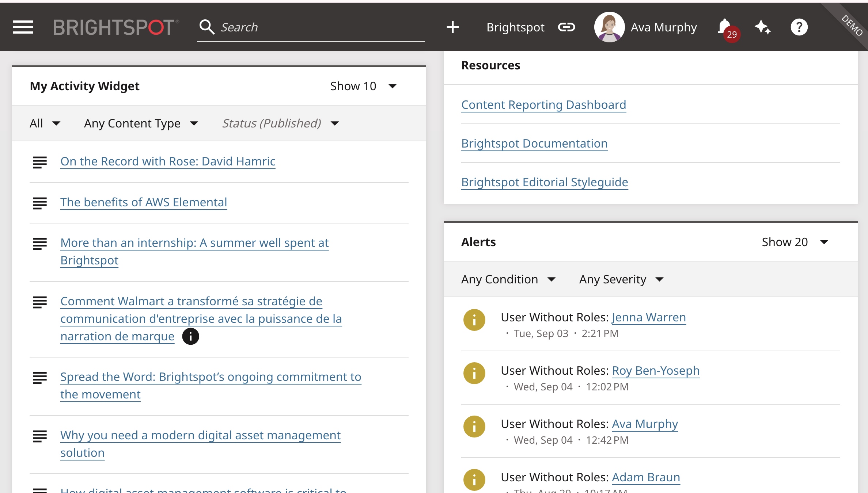868x493 pixels.
Task: Click info alert icon for Jenna Warren
Action: [474, 320]
